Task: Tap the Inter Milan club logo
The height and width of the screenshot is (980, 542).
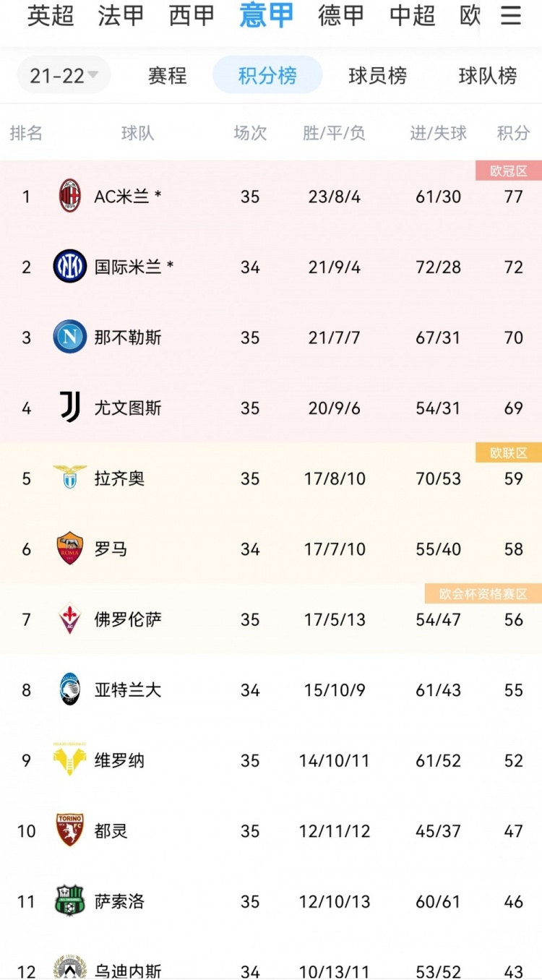Action: (70, 266)
